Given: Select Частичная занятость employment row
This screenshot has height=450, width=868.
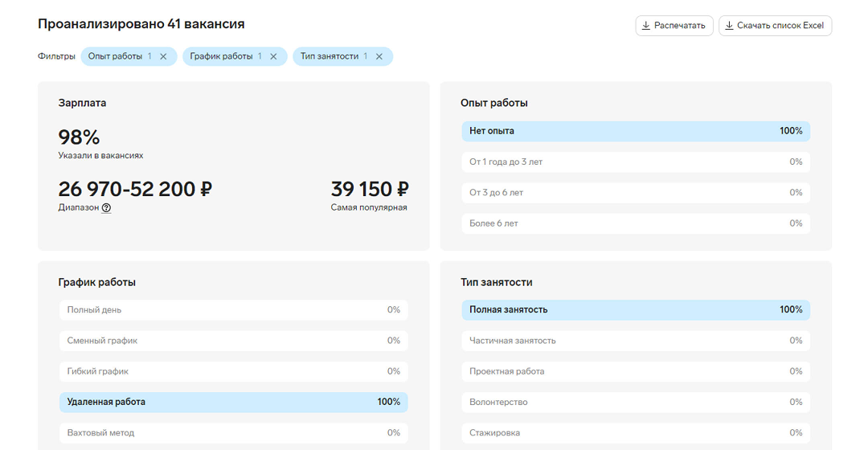Looking at the screenshot, I should click(x=635, y=341).
